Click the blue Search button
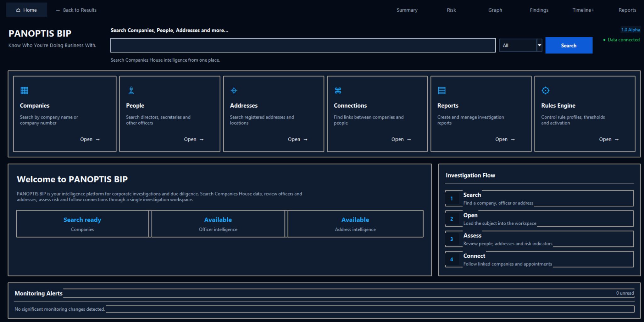644x322 pixels. pos(569,45)
